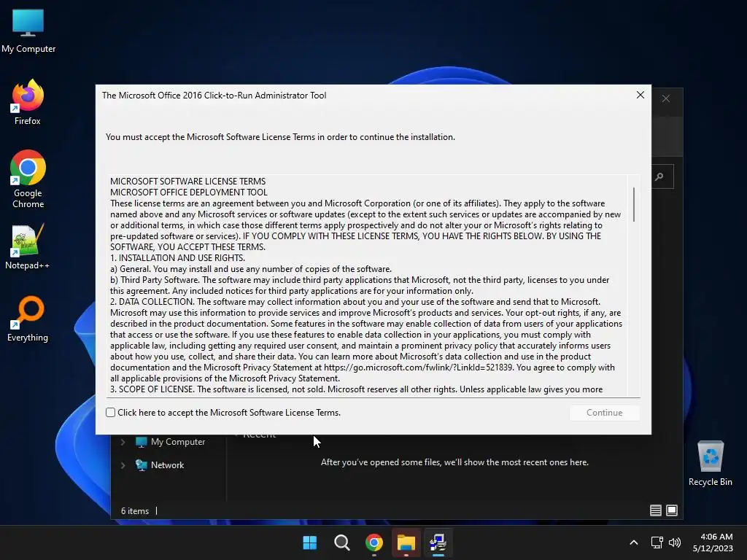Launch Firefox from the desktop
This screenshot has height=560, width=747.
click(28, 102)
